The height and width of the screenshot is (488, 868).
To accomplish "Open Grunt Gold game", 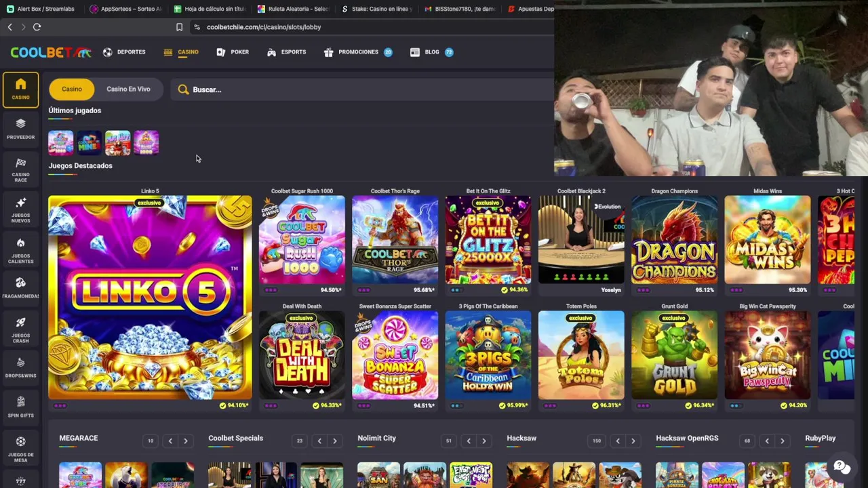I will (674, 355).
